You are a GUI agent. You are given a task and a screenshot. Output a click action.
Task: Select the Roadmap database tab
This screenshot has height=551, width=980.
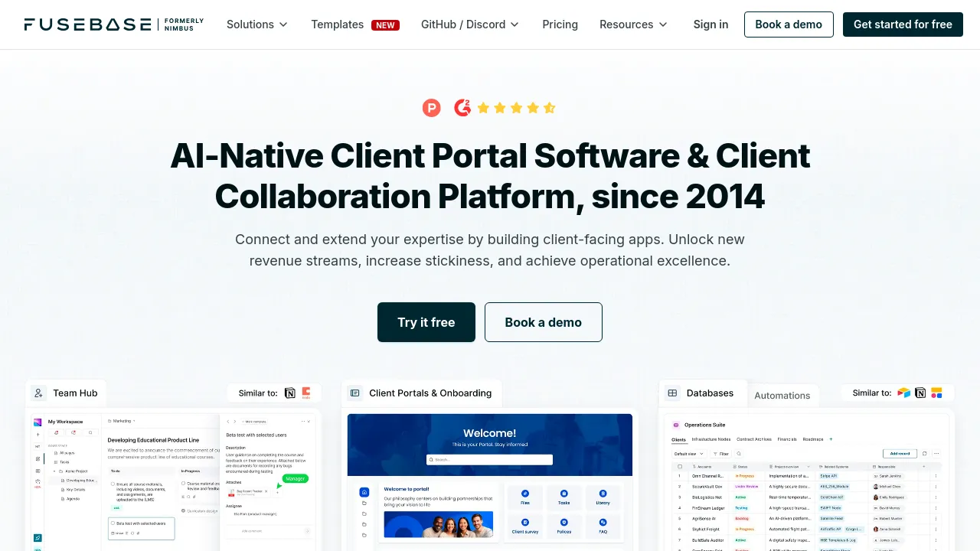click(813, 439)
